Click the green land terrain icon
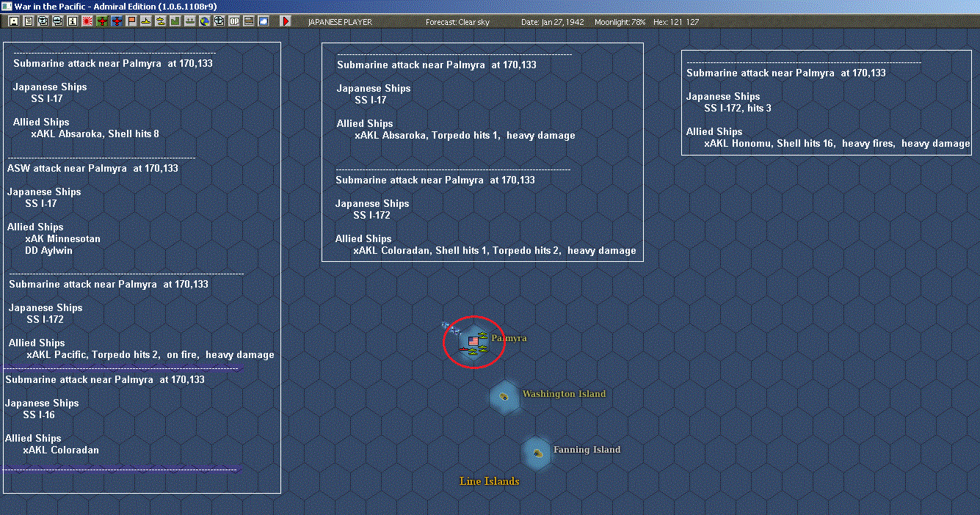This screenshot has width=980, height=515. coord(175,21)
